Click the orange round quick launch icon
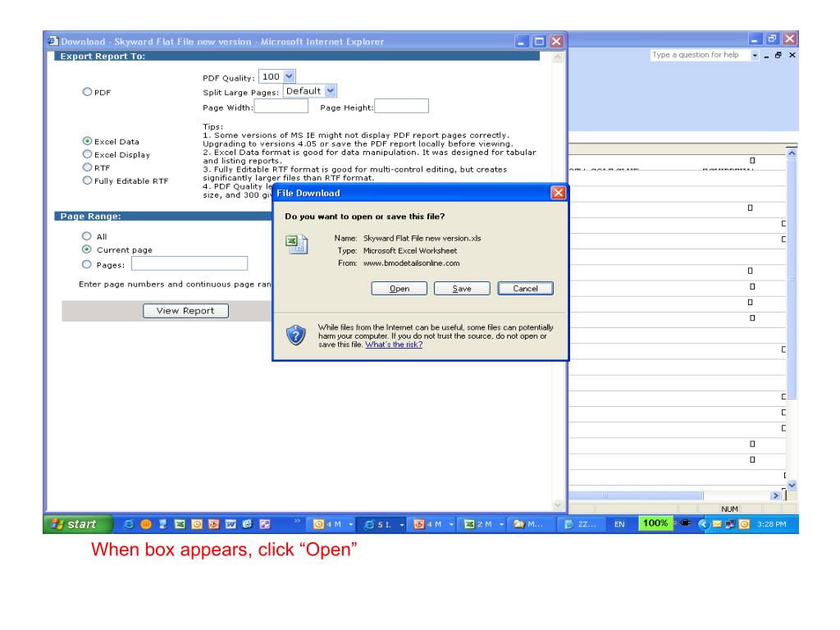 (146, 524)
